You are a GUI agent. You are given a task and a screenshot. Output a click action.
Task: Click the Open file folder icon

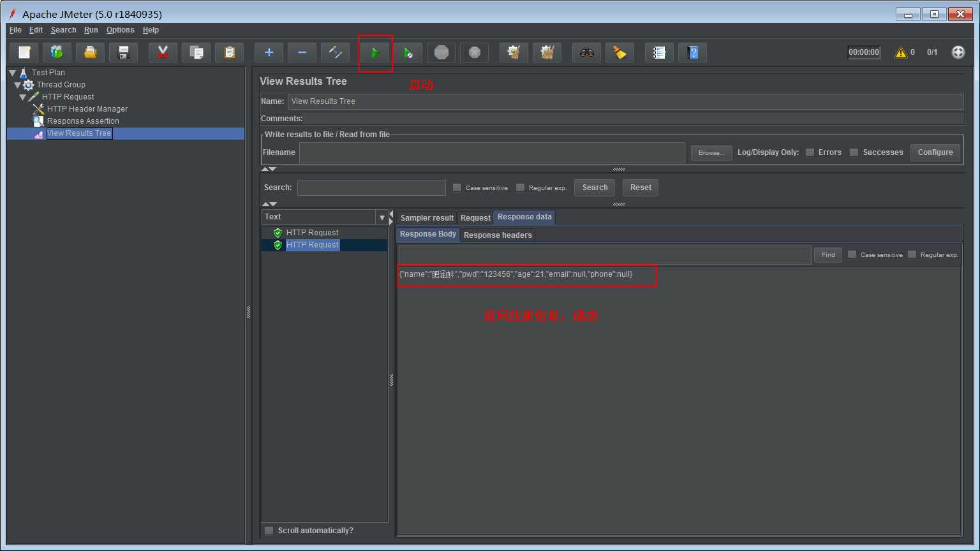[91, 52]
